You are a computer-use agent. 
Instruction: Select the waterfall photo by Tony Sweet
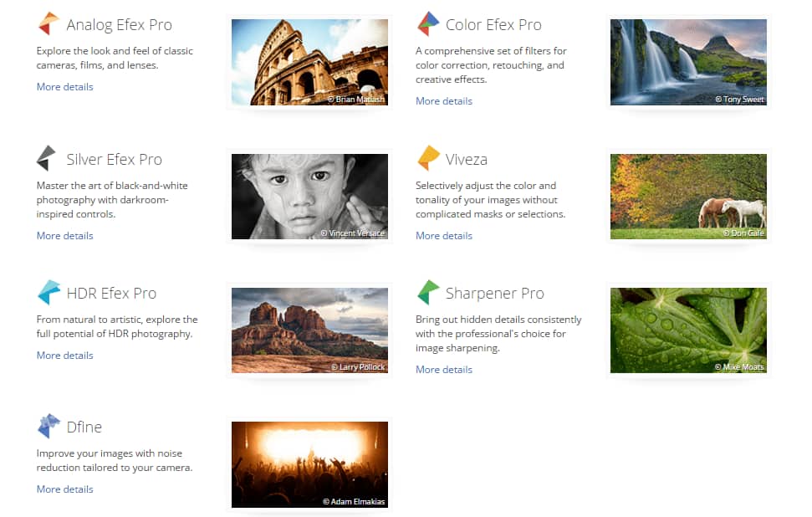coord(688,63)
